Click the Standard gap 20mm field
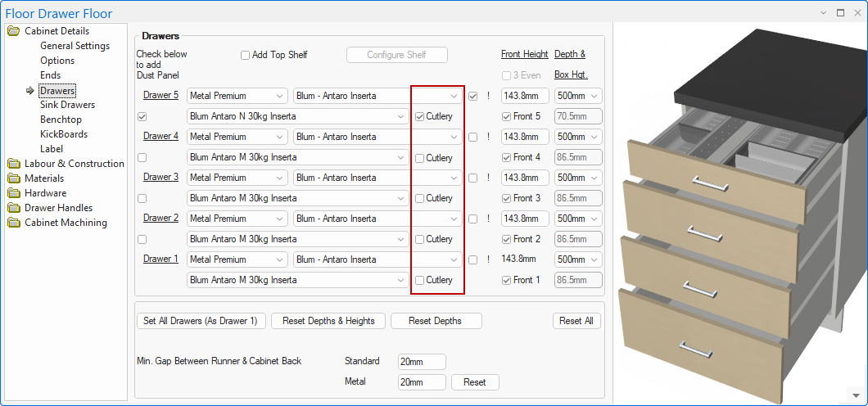The image size is (868, 406). coord(422,362)
